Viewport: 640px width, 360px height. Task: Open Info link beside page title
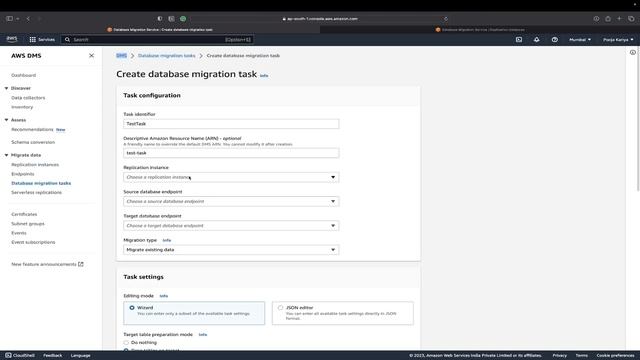(x=264, y=76)
